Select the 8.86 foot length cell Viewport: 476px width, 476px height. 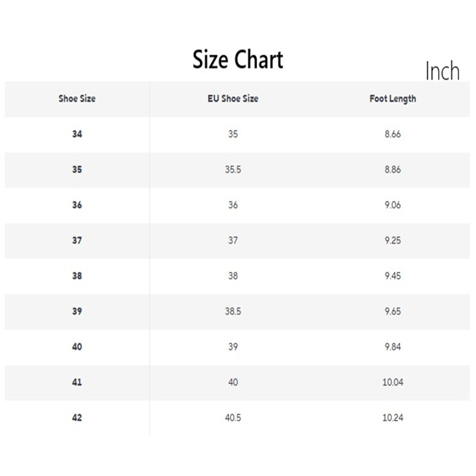393,170
